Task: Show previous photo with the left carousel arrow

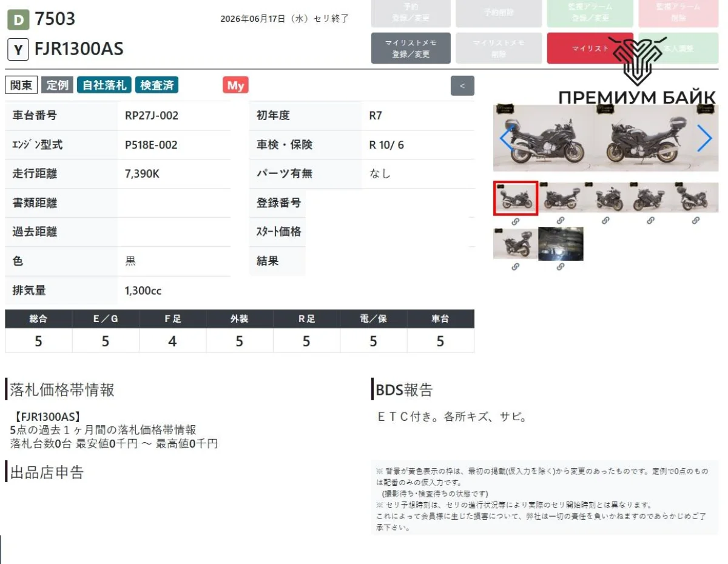Action: [x=507, y=138]
